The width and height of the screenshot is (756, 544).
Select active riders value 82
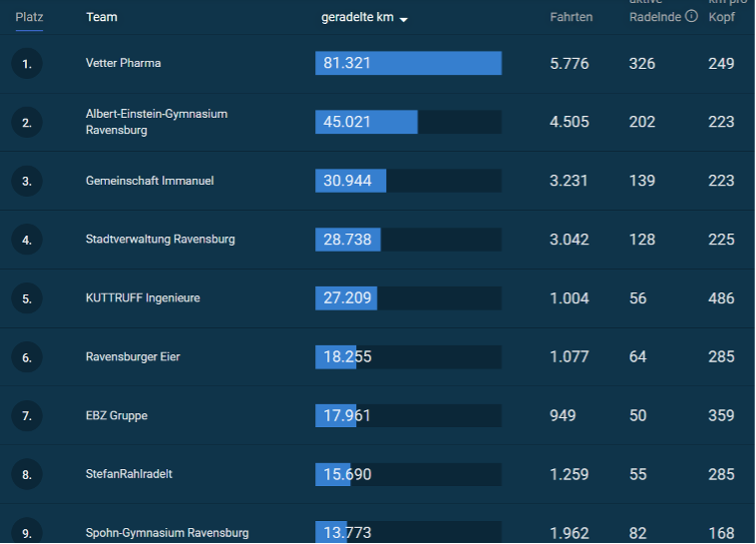(638, 533)
